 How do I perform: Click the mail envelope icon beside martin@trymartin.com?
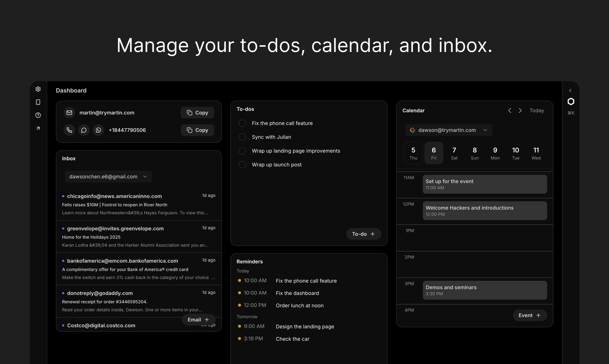pos(70,113)
